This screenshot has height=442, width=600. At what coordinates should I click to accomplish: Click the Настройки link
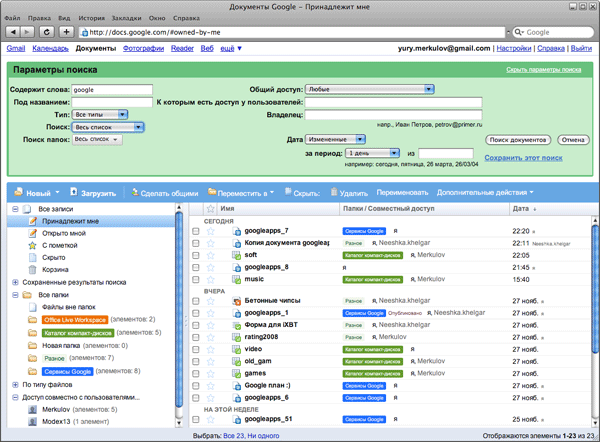(x=514, y=48)
